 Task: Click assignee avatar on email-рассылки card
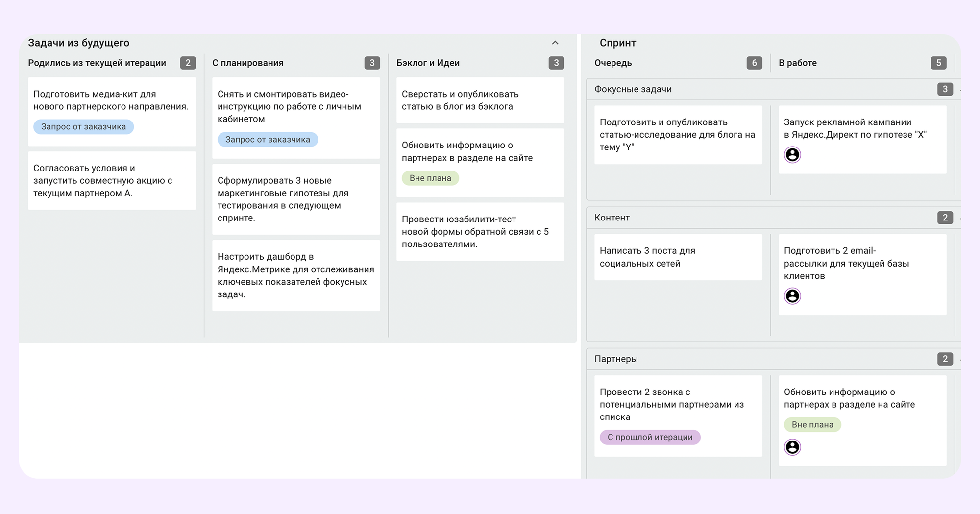click(793, 296)
